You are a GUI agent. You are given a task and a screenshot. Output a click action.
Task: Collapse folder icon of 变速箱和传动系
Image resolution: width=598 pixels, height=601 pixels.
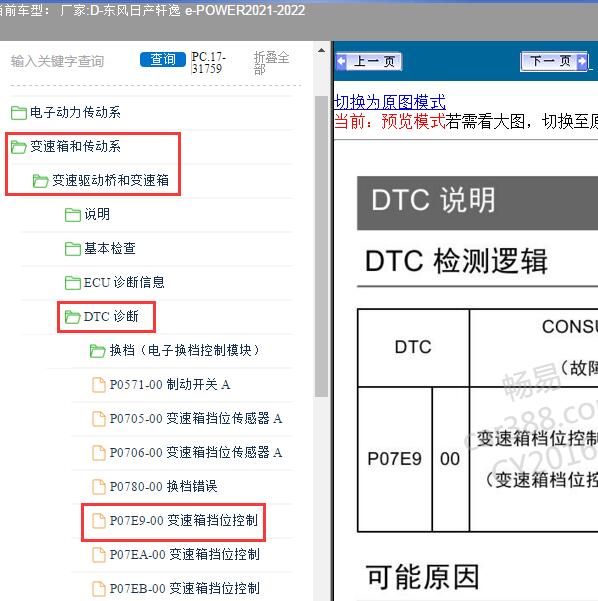pyautogui.click(x=18, y=146)
